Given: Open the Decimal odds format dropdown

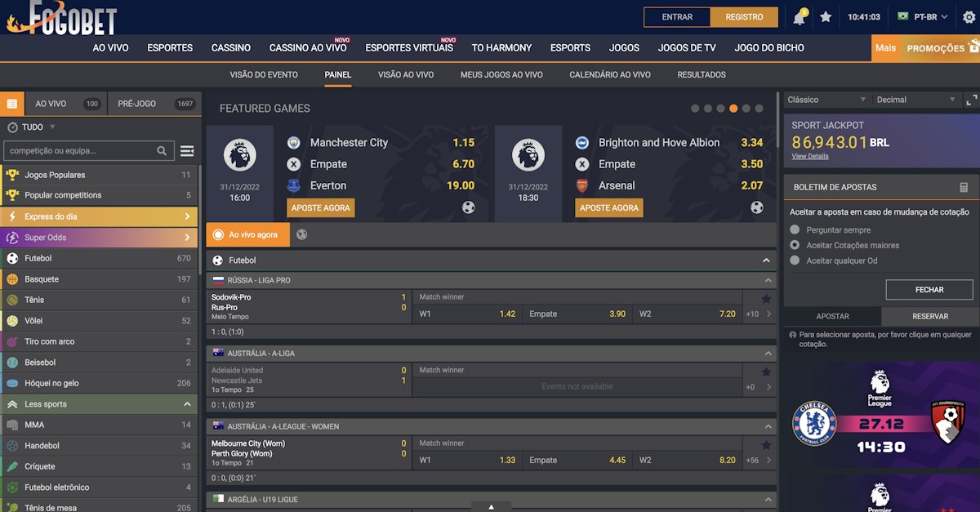Looking at the screenshot, I should pos(915,100).
